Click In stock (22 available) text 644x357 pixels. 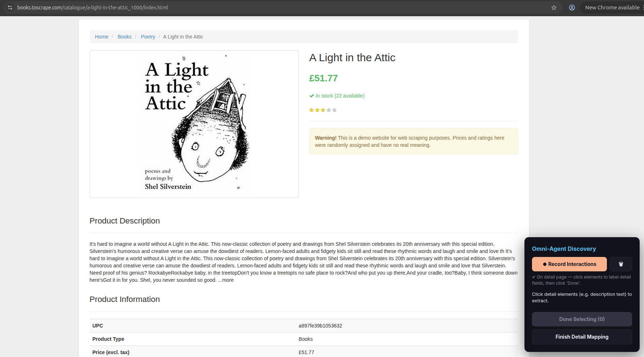point(340,96)
